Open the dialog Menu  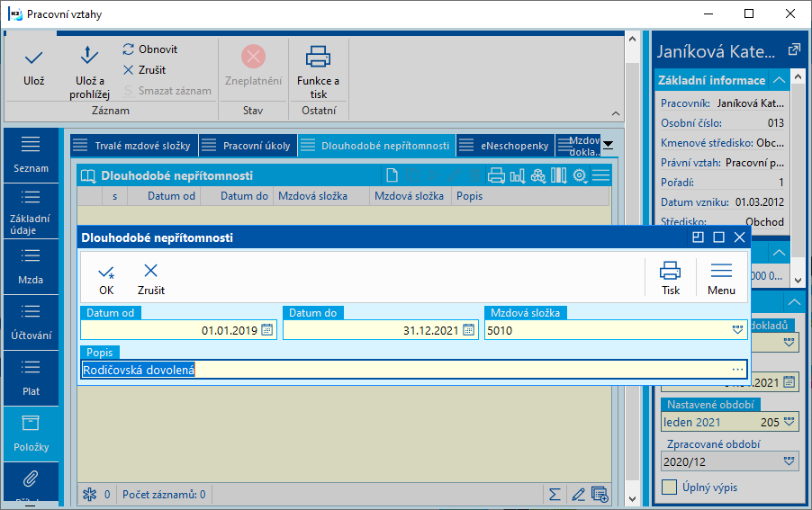721,278
